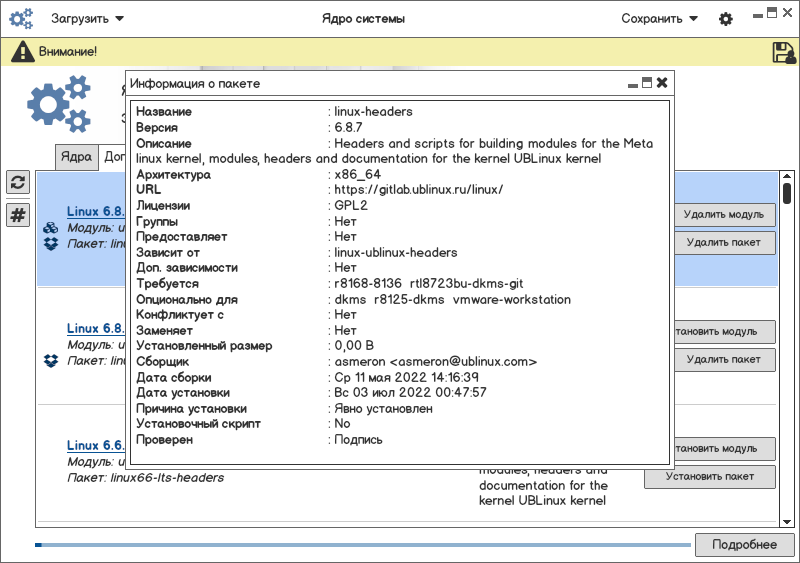Image resolution: width=800 pixels, height=563 pixels.
Task: Click the x86_64 architecture value
Action: [x=357, y=175]
